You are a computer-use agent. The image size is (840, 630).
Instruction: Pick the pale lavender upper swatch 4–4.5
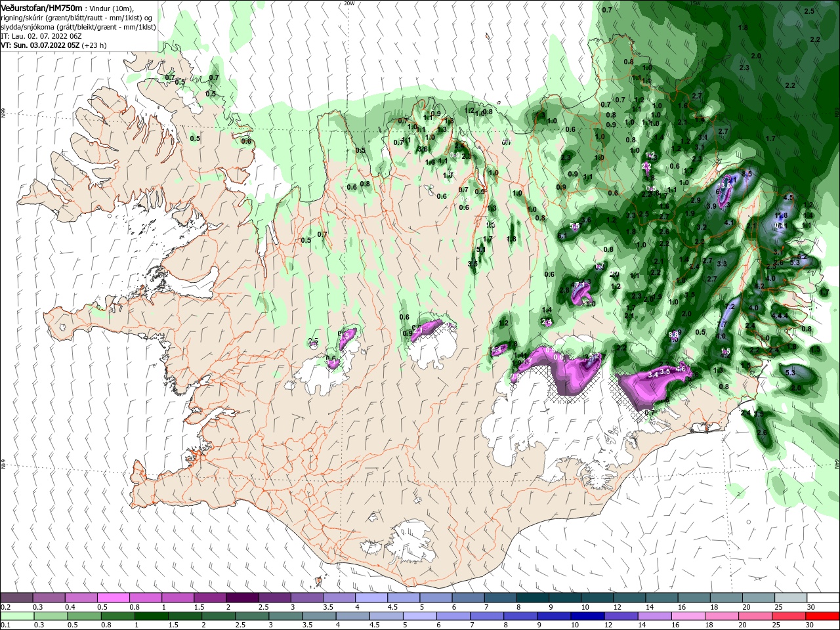pos(371,598)
